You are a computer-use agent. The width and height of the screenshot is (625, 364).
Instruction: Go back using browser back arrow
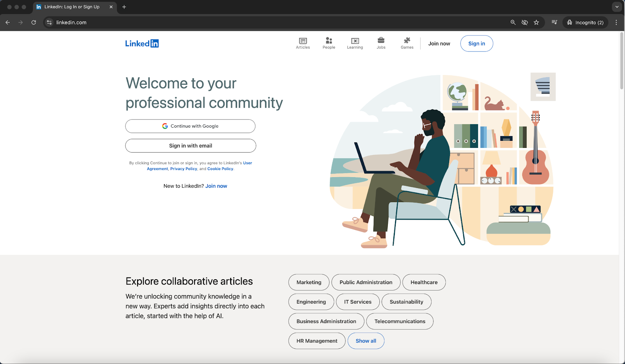[8, 22]
